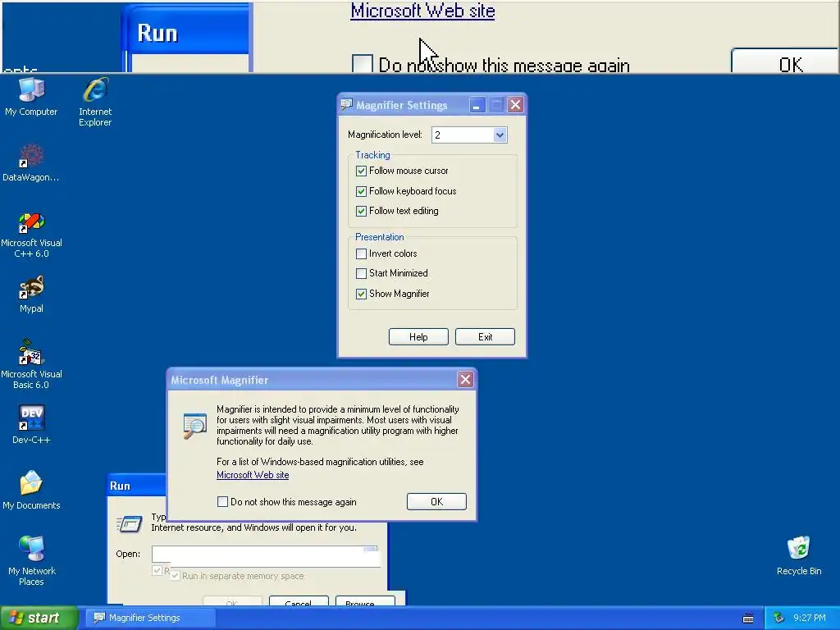Close the Microsoft Magnifier message dialog
The height and width of the screenshot is (630, 840).
465,380
